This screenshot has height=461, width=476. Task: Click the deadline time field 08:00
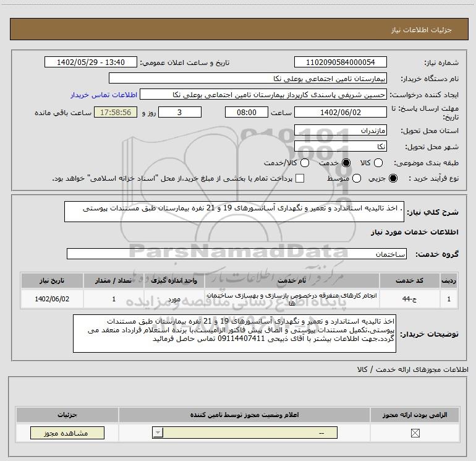pos(247,112)
